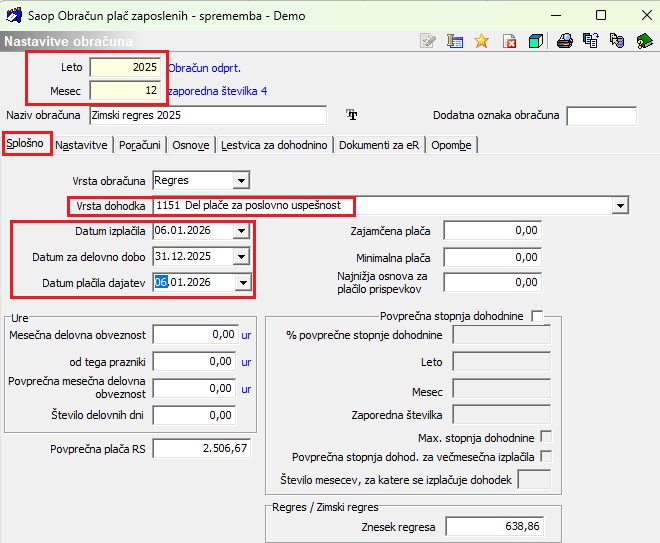Switch to the Splošno tab

(25, 144)
